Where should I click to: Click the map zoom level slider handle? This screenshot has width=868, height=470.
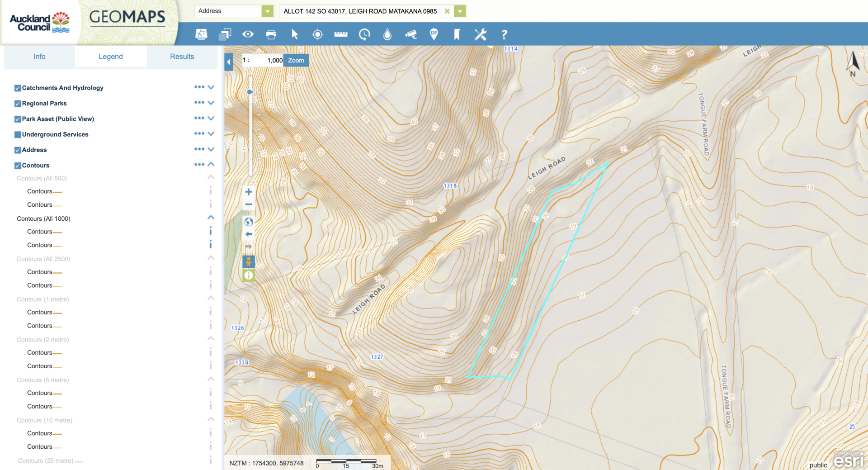pyautogui.click(x=250, y=92)
